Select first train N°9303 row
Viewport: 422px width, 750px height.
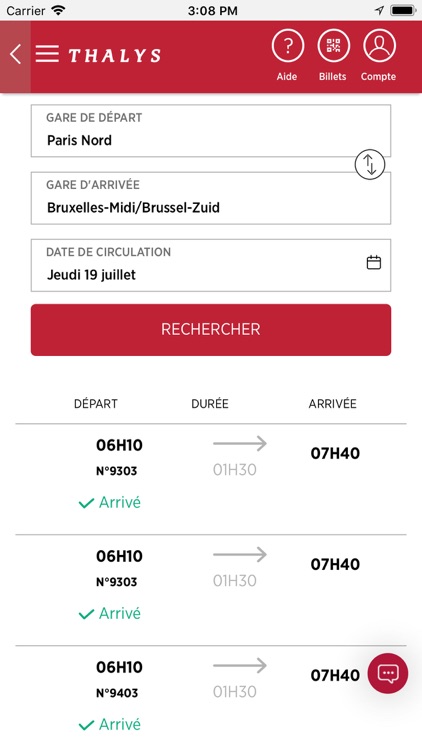(x=211, y=479)
